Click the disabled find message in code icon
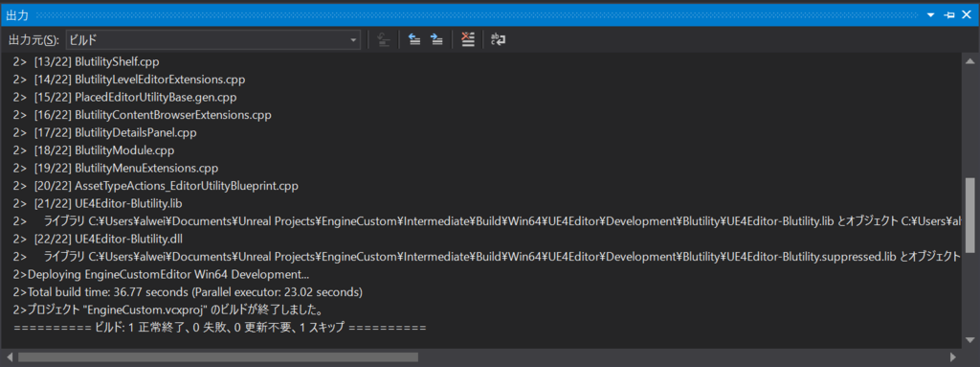 tap(384, 40)
